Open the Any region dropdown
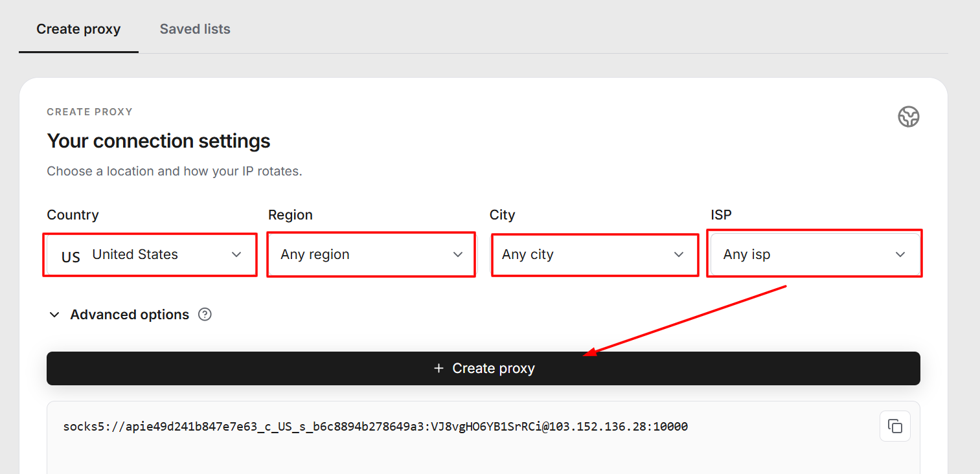This screenshot has width=980, height=474. (x=372, y=254)
